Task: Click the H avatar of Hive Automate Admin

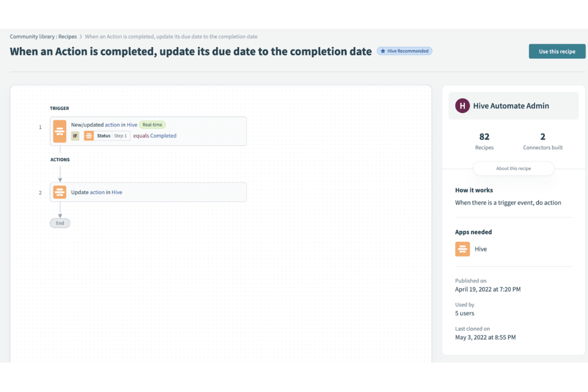Action: click(x=462, y=106)
